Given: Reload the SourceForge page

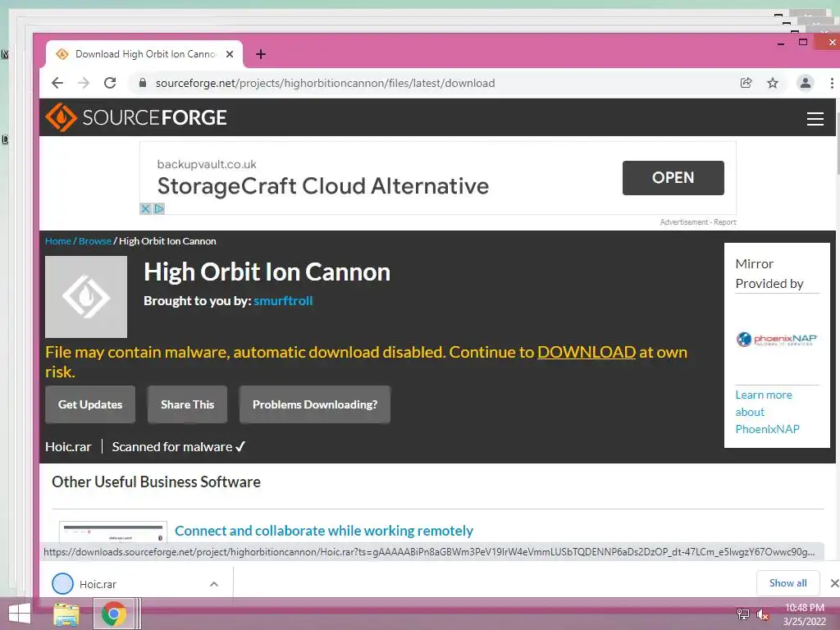Looking at the screenshot, I should coord(110,83).
